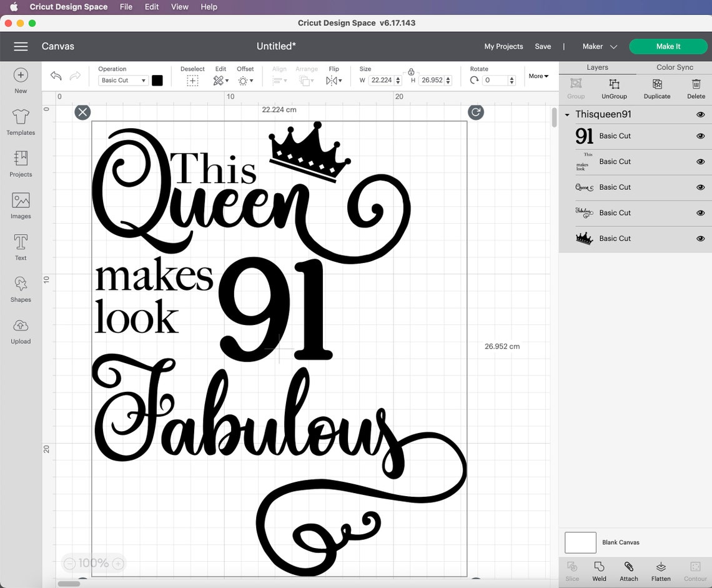This screenshot has height=588, width=712.
Task: Open My Projects
Action: coord(503,46)
